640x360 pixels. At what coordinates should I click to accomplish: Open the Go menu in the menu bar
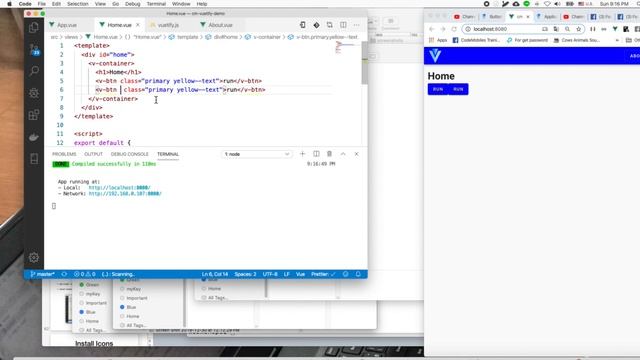(x=116, y=4)
